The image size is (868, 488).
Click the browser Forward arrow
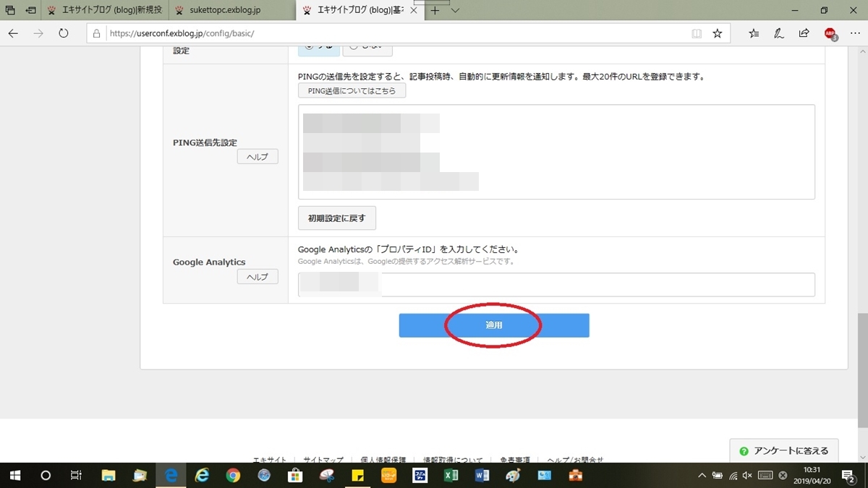point(38,33)
